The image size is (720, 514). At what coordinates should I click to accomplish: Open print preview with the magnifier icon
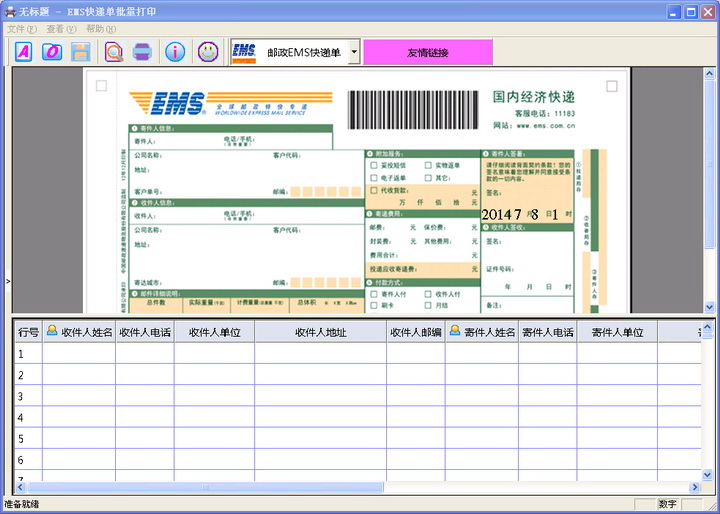(114, 52)
